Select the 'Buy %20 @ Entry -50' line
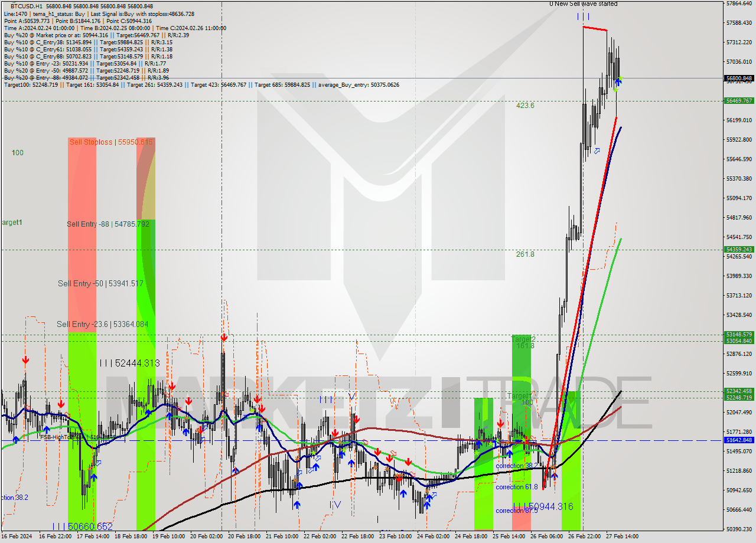 point(86,70)
